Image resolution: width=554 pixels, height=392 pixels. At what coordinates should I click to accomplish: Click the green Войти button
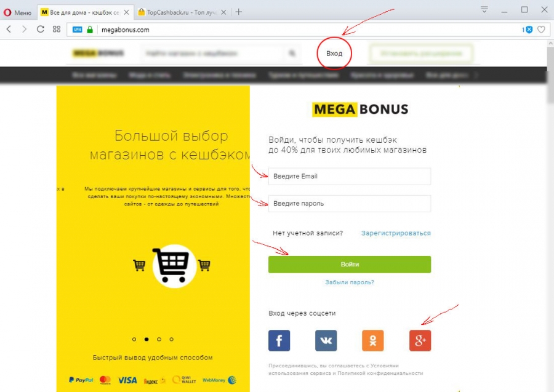pyautogui.click(x=350, y=265)
